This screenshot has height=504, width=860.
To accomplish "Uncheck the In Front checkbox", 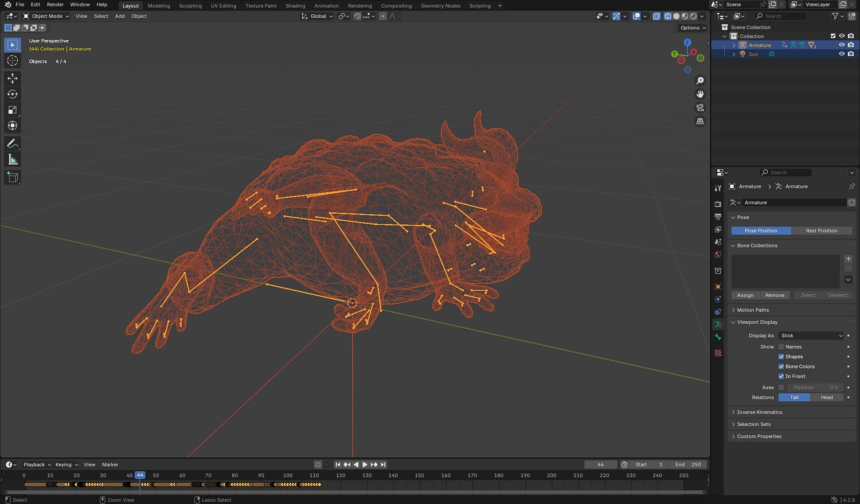I will (781, 377).
